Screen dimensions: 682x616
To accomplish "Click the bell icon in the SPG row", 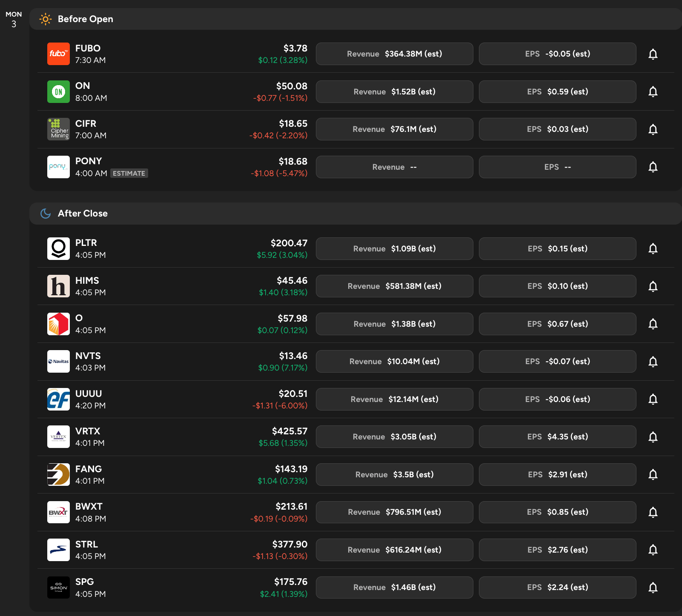I will coord(653,587).
